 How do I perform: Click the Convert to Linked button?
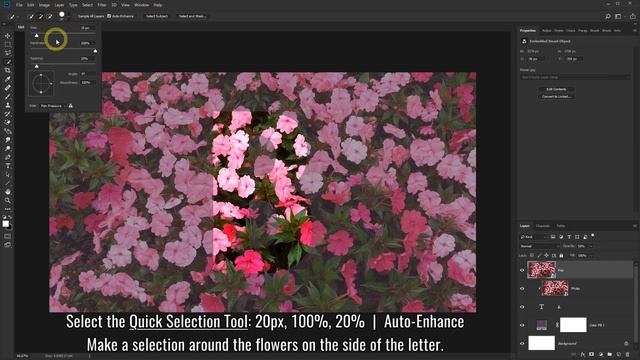click(x=556, y=96)
